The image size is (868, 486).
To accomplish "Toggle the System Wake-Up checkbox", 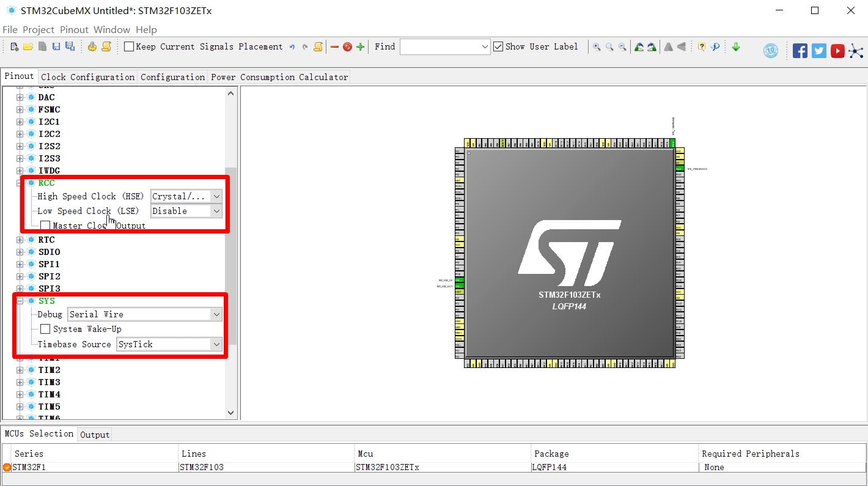I will click(x=45, y=329).
